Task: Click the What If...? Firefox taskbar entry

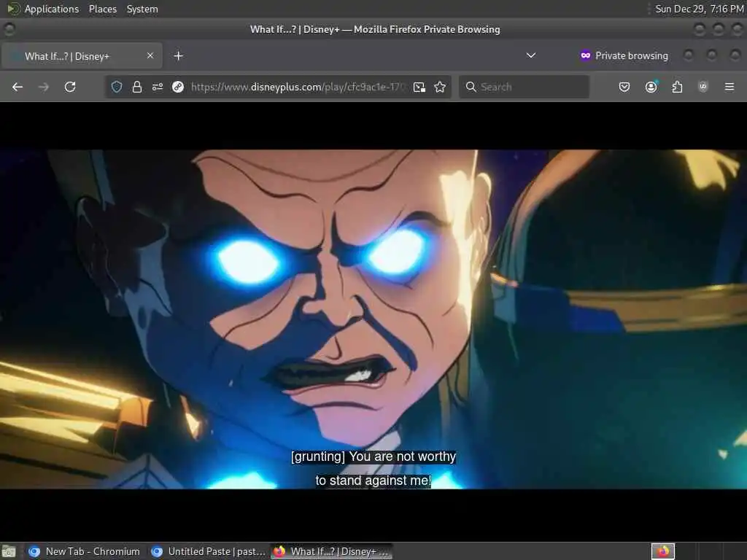Action: tap(332, 551)
